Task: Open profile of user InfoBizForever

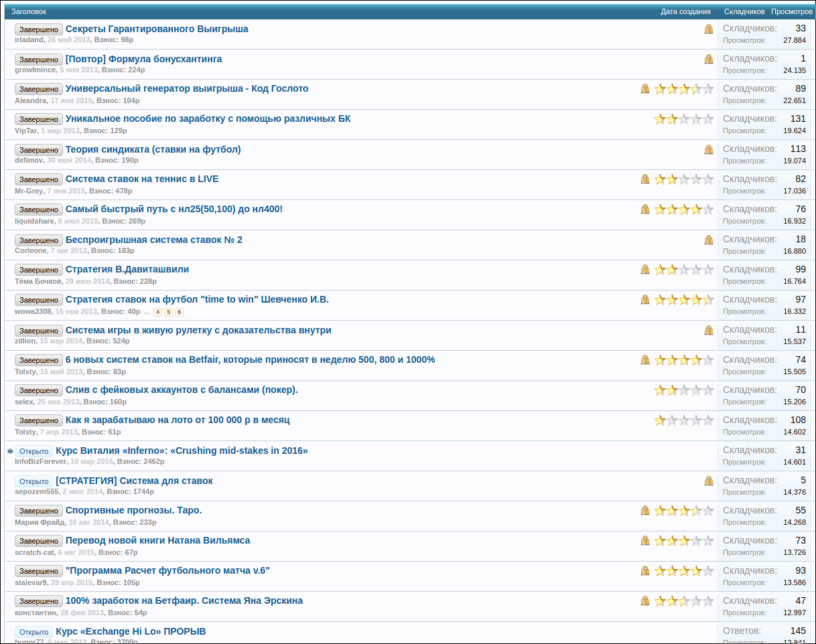Action: 40,462
